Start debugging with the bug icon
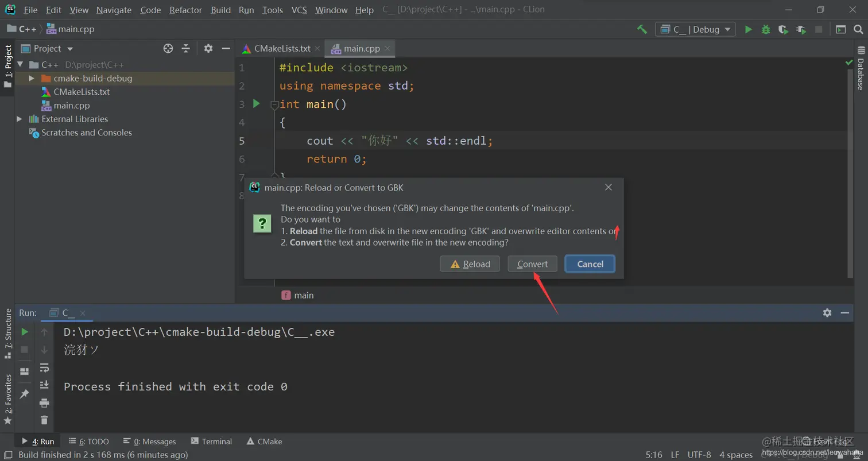The image size is (868, 461). click(766, 29)
